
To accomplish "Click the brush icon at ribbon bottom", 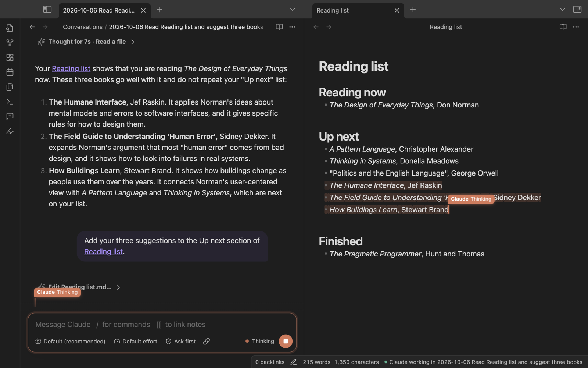I will point(10,131).
